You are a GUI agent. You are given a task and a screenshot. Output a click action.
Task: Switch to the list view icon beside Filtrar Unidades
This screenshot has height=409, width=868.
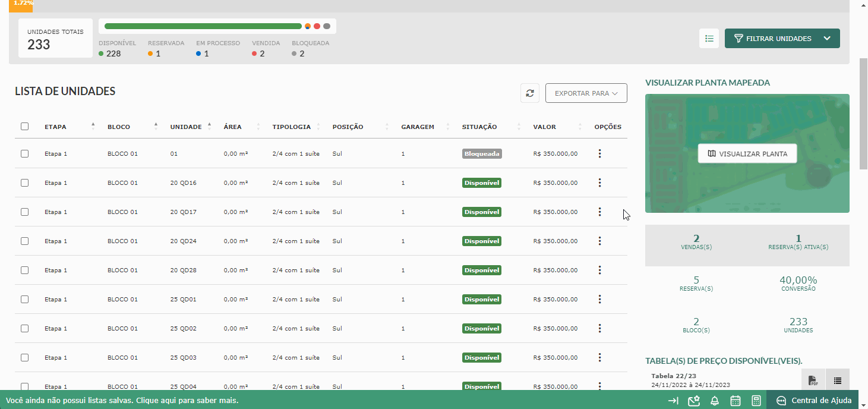click(709, 39)
